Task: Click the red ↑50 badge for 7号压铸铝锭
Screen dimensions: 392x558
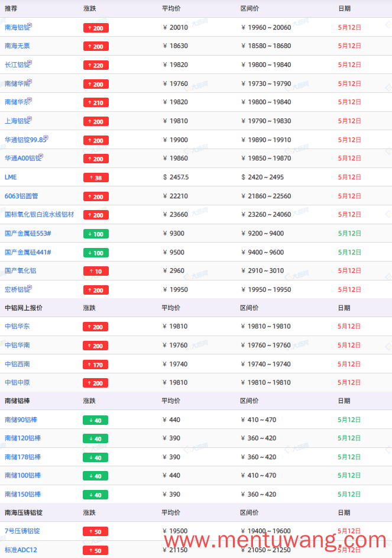Action: (95, 531)
